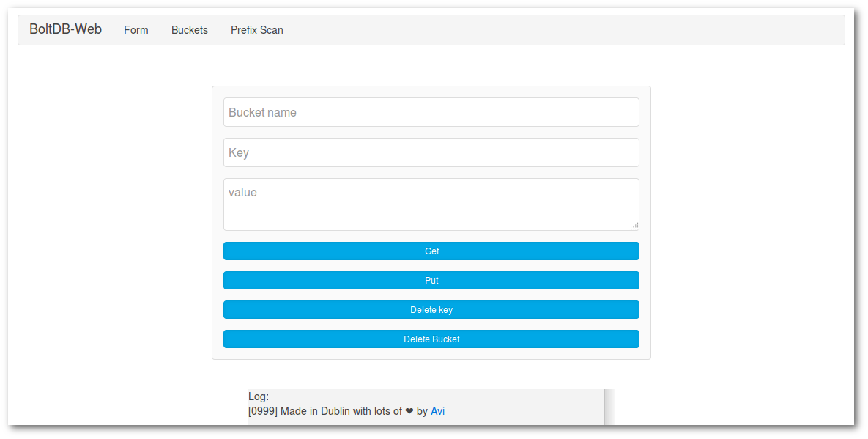
Task: Click the Get button
Action: [431, 251]
